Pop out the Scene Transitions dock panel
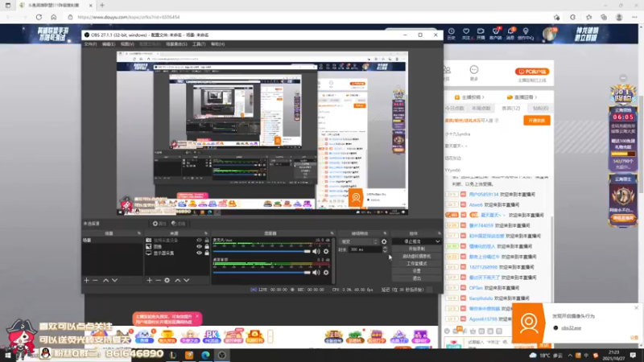The width and height of the screenshot is (644, 362). coord(385,233)
